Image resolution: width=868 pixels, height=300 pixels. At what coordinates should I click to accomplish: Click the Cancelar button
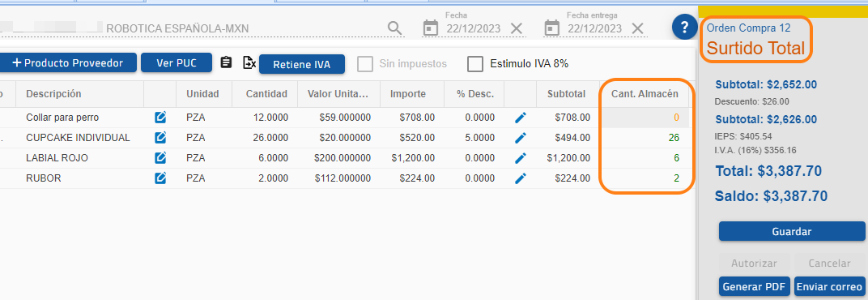click(x=829, y=264)
